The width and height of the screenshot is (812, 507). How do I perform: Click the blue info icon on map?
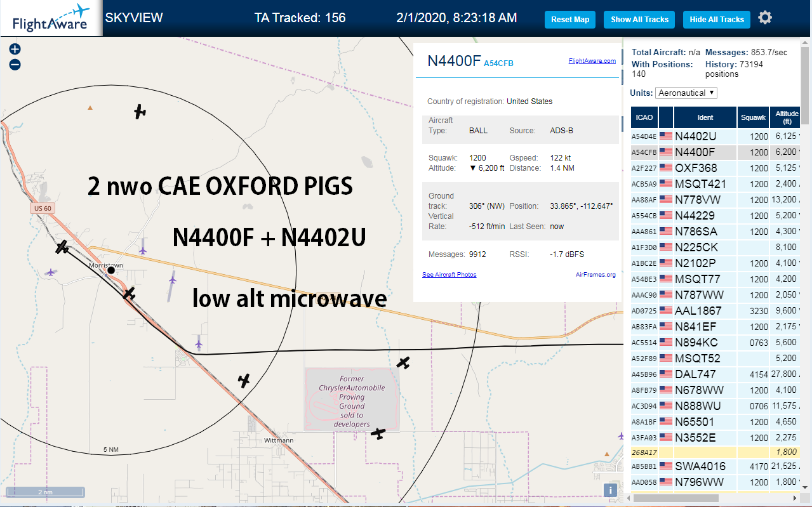pyautogui.click(x=610, y=489)
